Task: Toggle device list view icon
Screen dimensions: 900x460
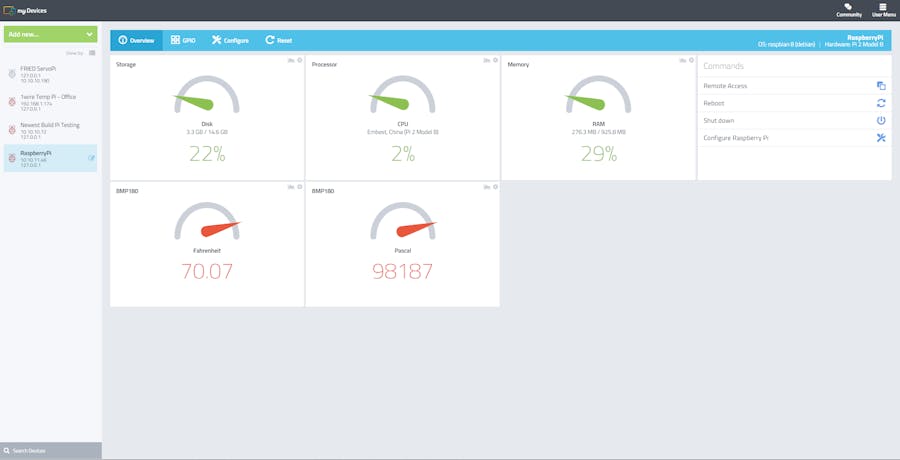Action: click(x=92, y=53)
